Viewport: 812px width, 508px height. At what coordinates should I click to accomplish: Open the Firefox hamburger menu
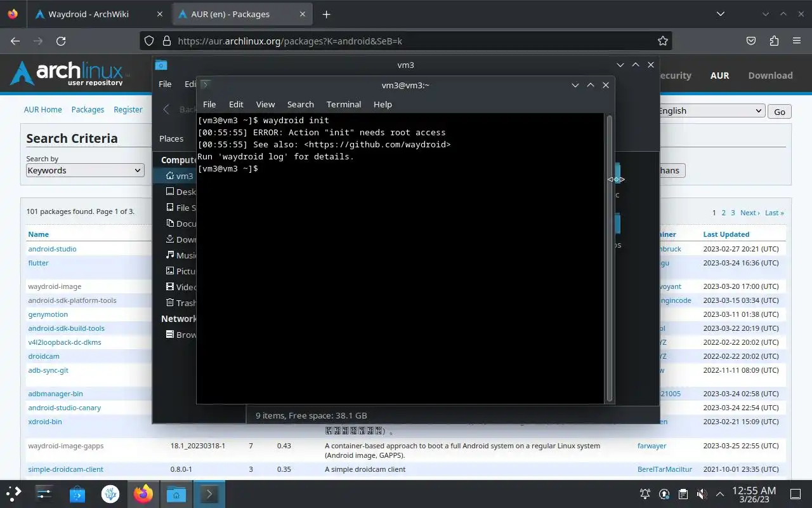pos(797,41)
